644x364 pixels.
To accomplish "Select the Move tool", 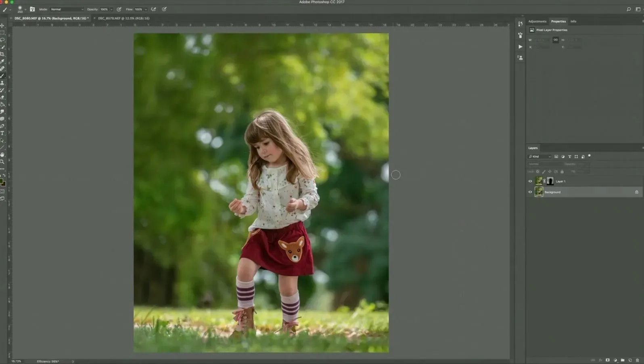I will tap(2, 25).
